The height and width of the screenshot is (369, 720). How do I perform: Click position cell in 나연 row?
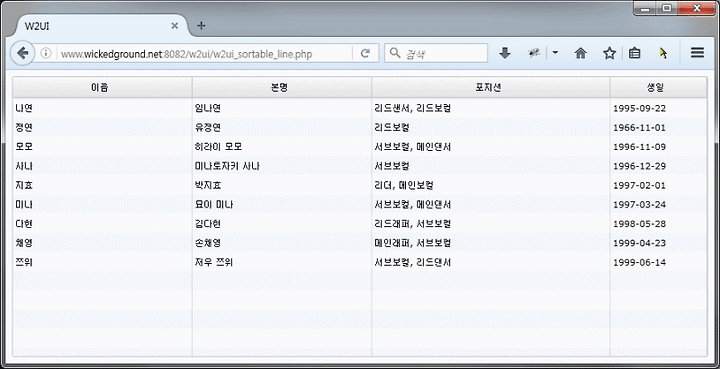491,108
